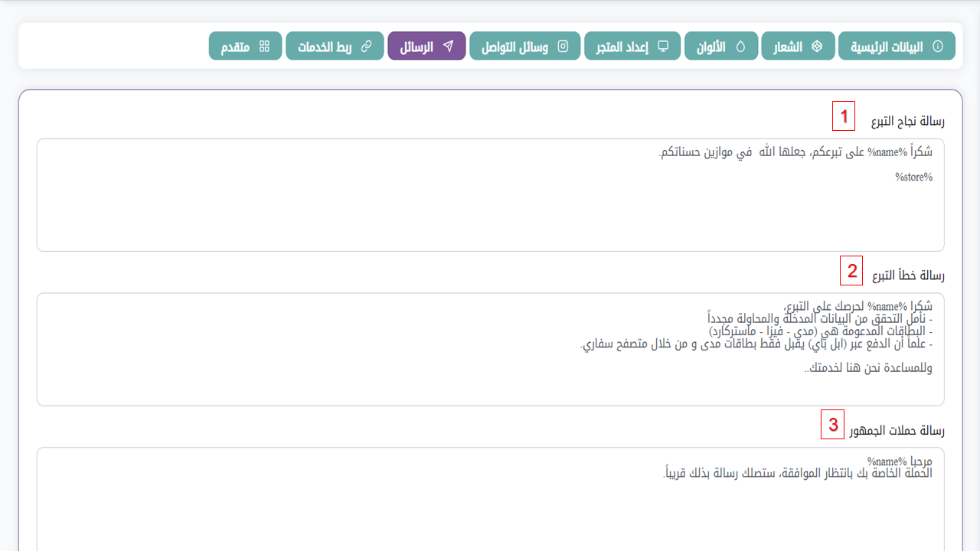
Task: Focus the رسالة نجاح التبرع text area
Action: coord(490,207)
